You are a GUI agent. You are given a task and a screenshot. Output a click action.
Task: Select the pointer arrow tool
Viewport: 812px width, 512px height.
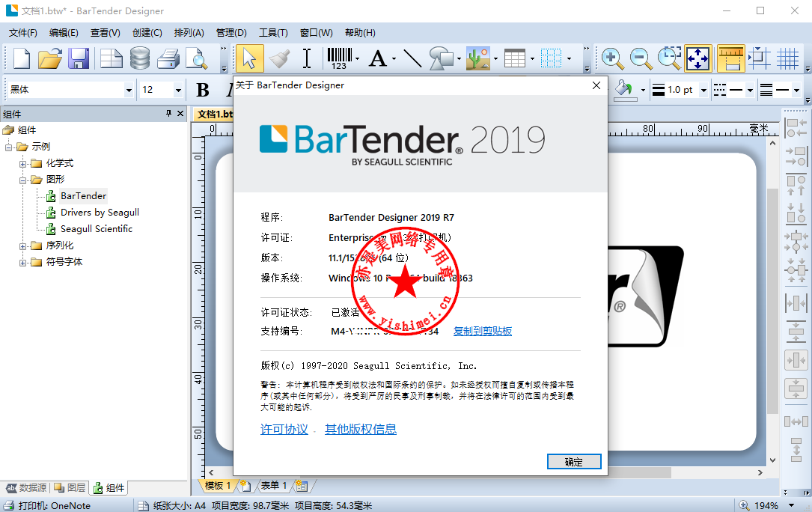click(250, 58)
